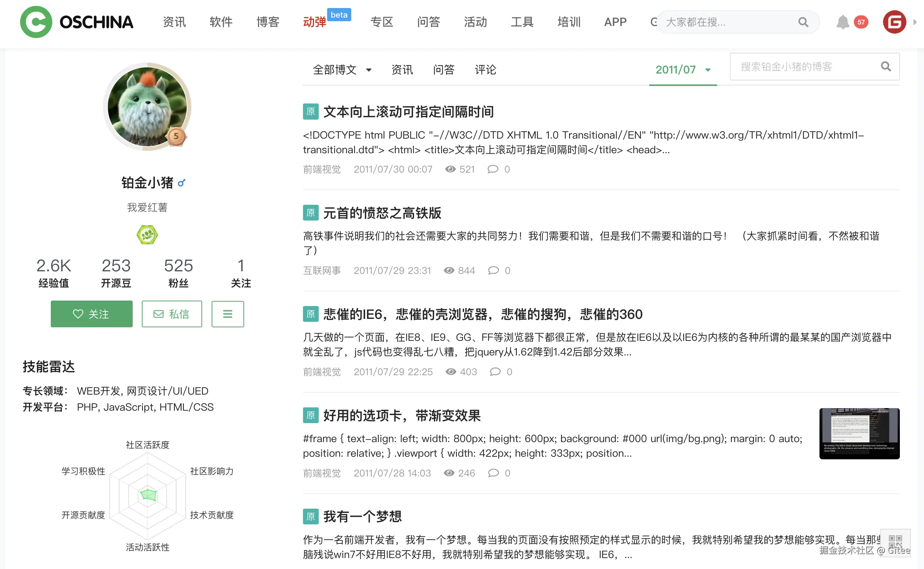Open comments on 元首的愤怒之高铁版 post
The height and width of the screenshot is (569, 924).
pyautogui.click(x=493, y=270)
